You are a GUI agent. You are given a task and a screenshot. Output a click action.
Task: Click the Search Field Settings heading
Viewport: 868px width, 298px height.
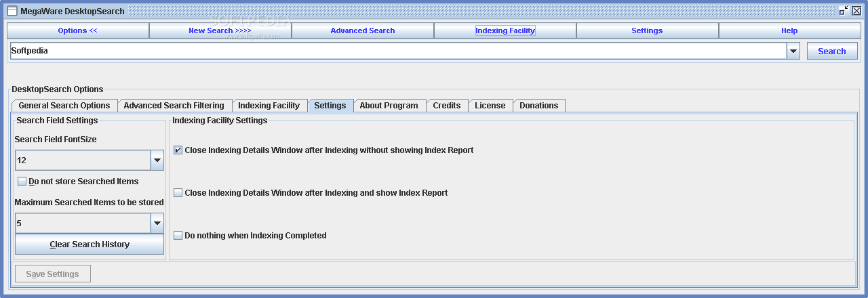pos(57,121)
